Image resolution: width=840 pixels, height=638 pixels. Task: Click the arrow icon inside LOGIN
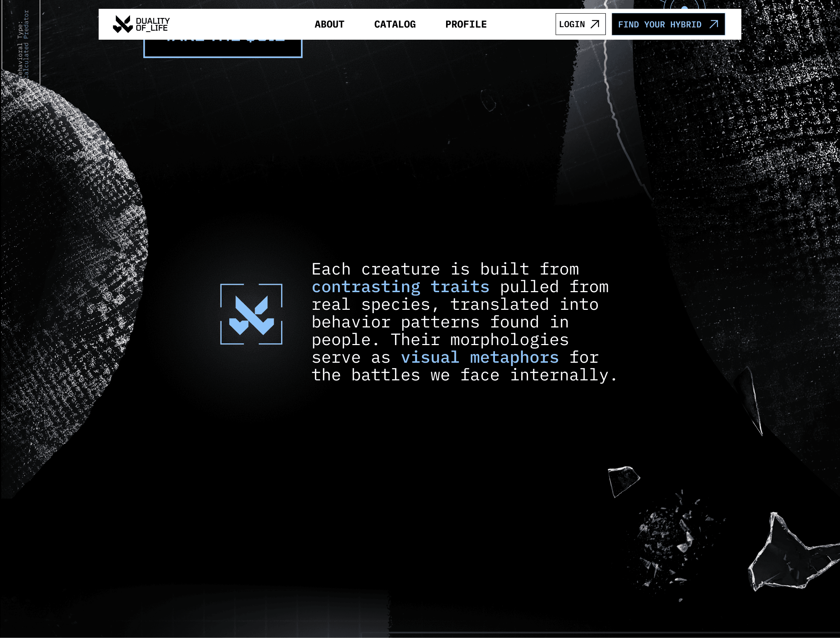[595, 24]
